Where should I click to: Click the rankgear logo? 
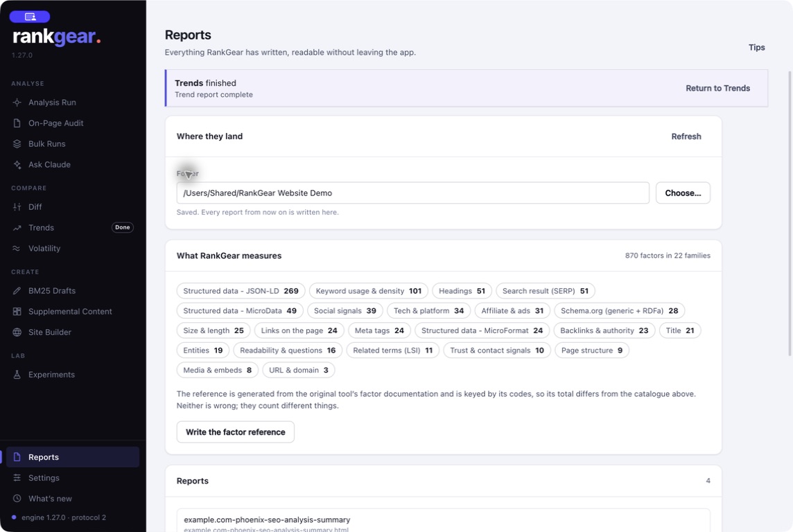(x=56, y=37)
